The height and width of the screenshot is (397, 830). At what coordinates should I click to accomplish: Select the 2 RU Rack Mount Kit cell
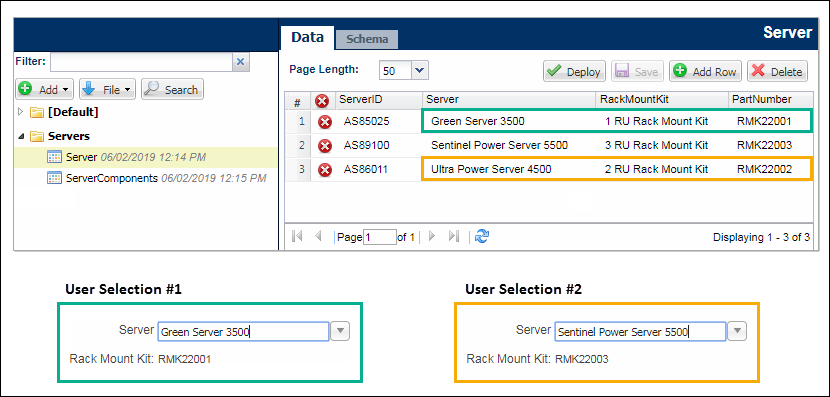[x=662, y=169]
